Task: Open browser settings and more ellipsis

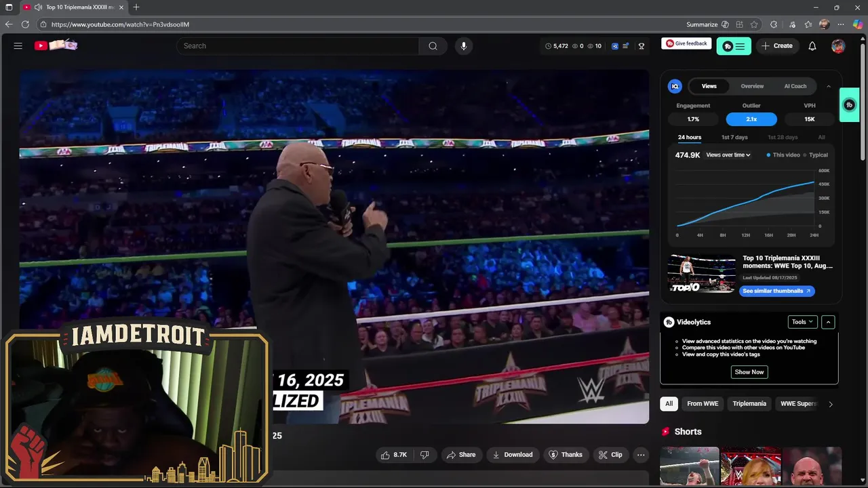Action: point(841,24)
